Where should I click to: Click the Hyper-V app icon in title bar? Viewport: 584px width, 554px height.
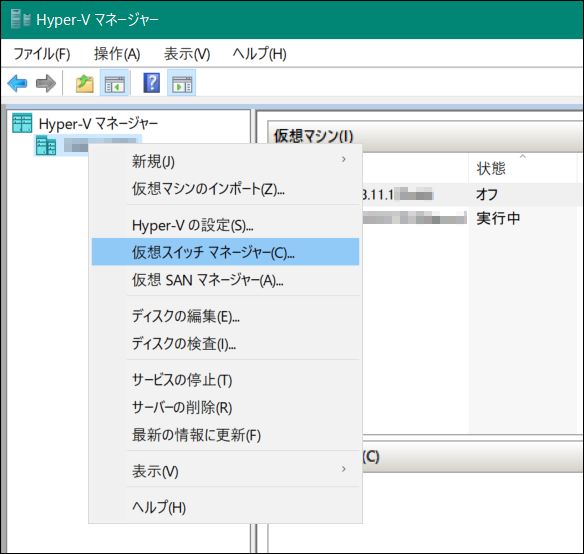point(20,19)
